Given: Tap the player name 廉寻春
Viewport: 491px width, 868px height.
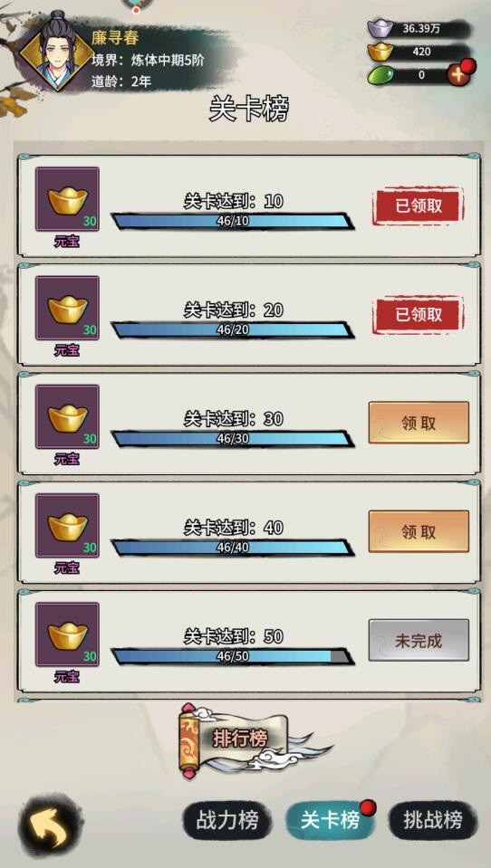Looking at the screenshot, I should coord(115,38).
